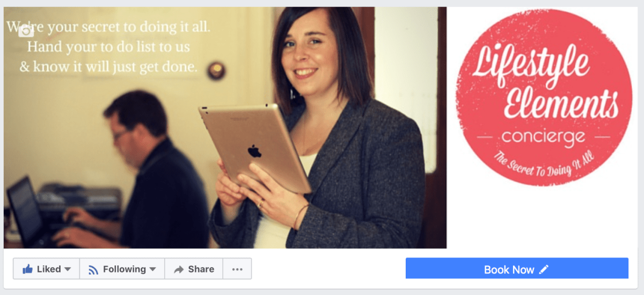This screenshot has width=644, height=295.
Task: Click the cover photo tagline text
Action: 108,47
